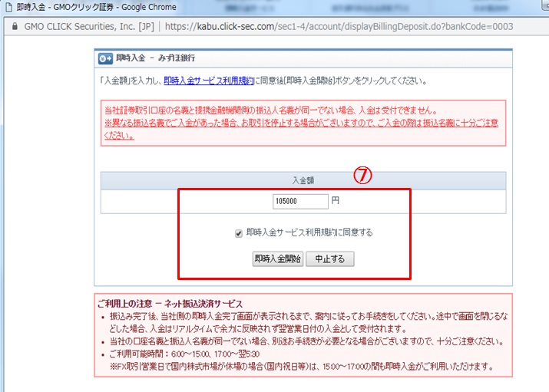
Task: Click the 即時入金 － みずほ銀行 heading
Action: (155, 58)
